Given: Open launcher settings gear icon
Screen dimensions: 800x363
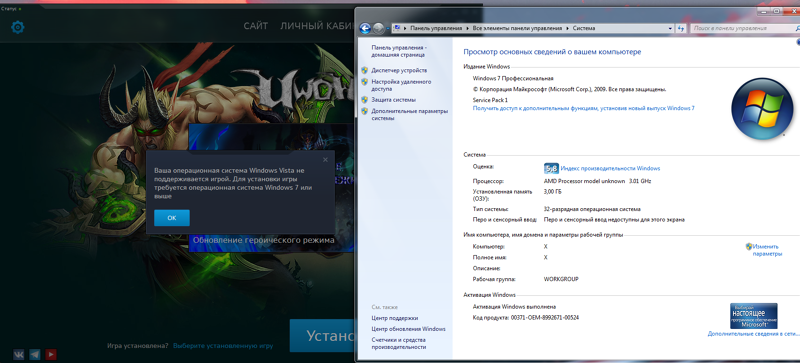Looking at the screenshot, I should click(18, 27).
